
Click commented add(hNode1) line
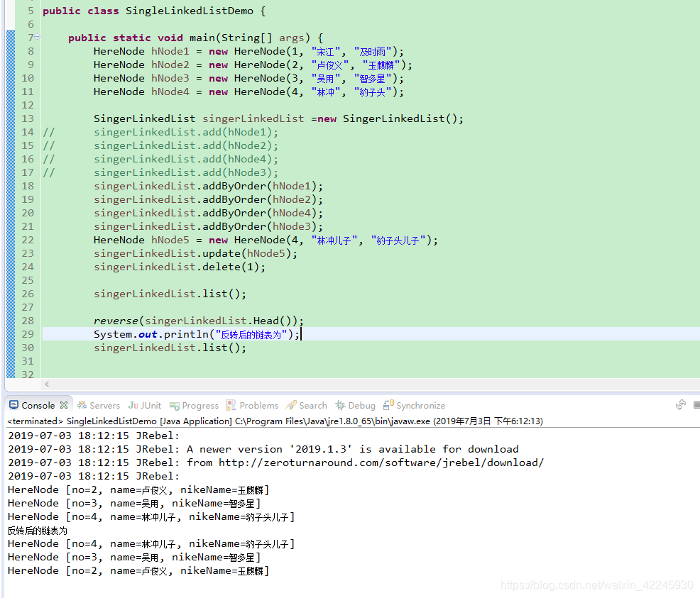pos(186,133)
